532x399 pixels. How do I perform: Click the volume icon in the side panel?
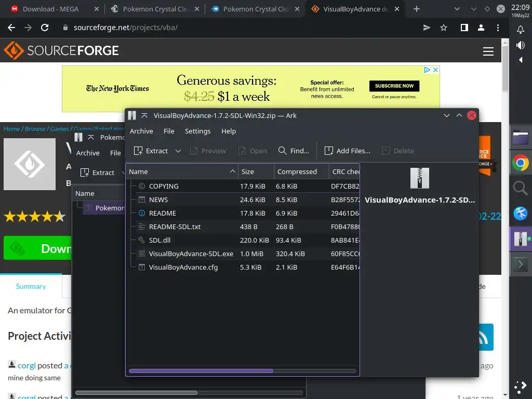pos(521,45)
